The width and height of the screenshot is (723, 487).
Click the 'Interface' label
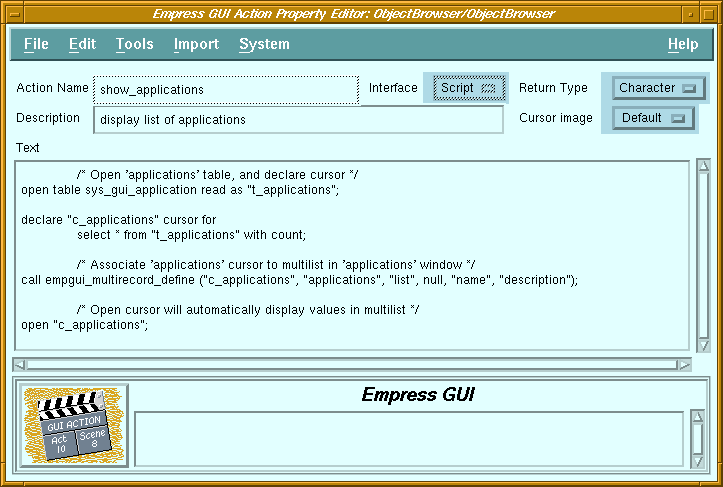393,88
